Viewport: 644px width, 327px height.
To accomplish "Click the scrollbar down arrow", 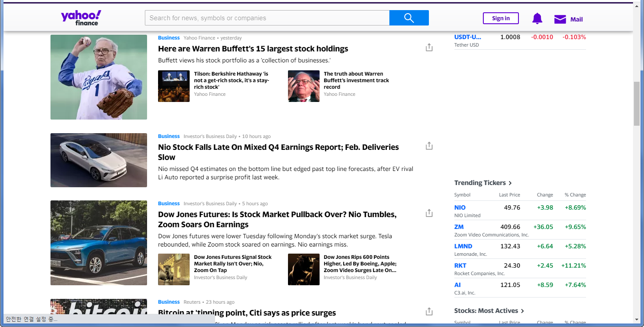I will [x=637, y=319].
